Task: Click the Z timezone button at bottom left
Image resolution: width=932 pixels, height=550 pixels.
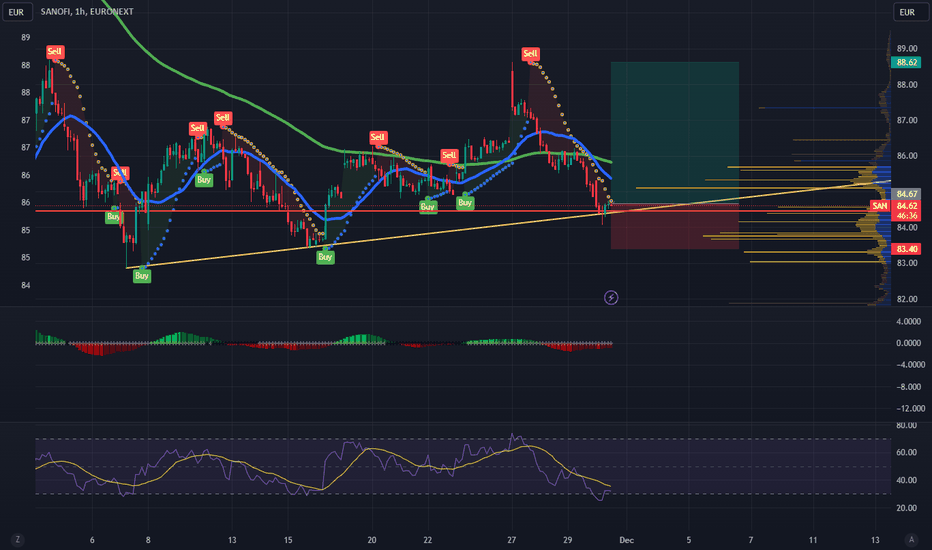Action: pyautogui.click(x=17, y=540)
